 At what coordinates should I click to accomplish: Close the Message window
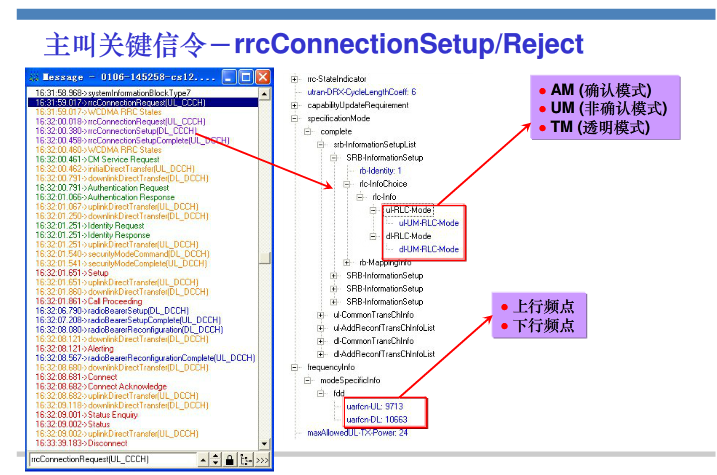262,77
